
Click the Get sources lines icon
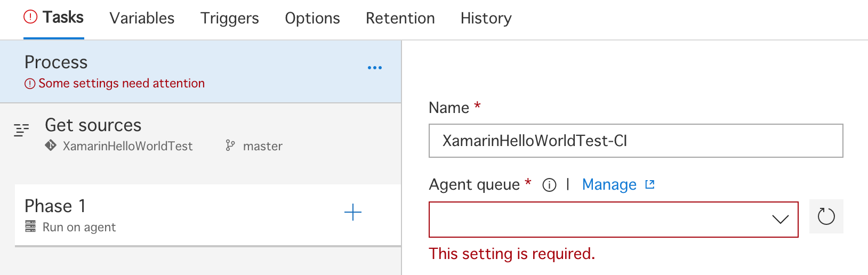[21, 130]
